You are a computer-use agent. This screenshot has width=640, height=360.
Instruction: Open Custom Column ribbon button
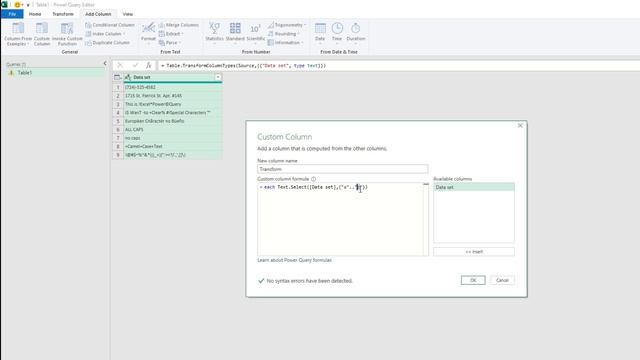click(42, 34)
